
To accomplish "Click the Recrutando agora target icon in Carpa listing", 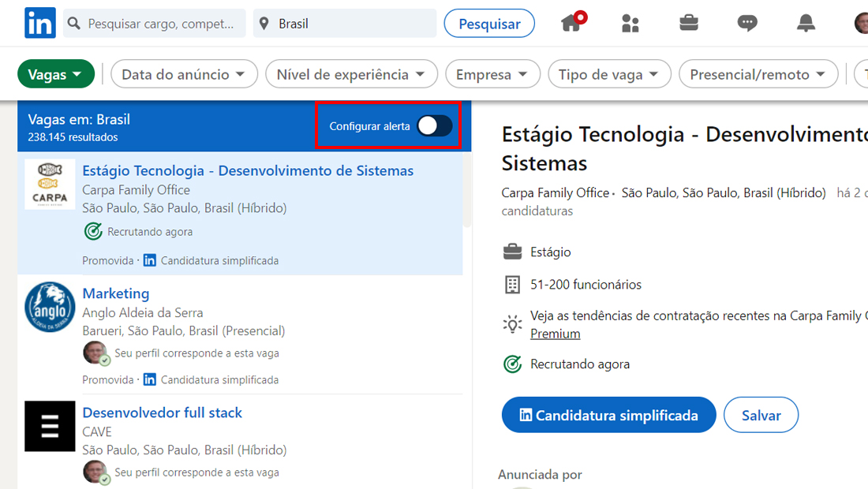I will 93,231.
